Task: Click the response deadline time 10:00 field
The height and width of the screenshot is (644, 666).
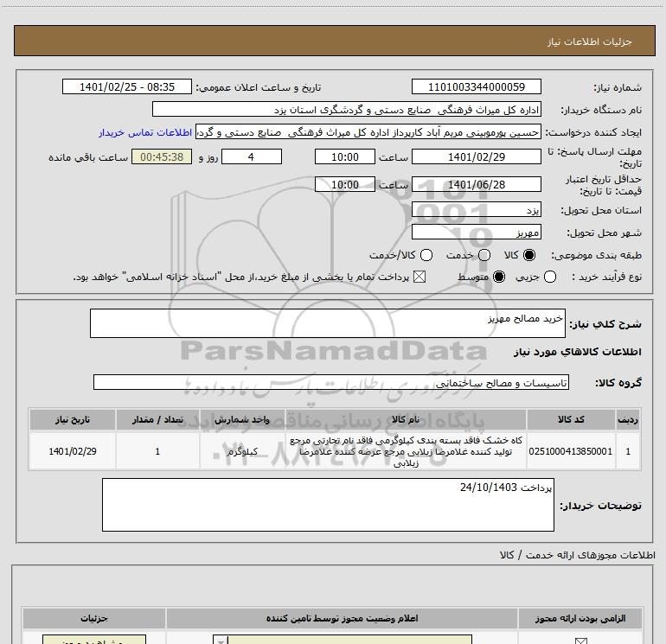Action: [x=345, y=156]
